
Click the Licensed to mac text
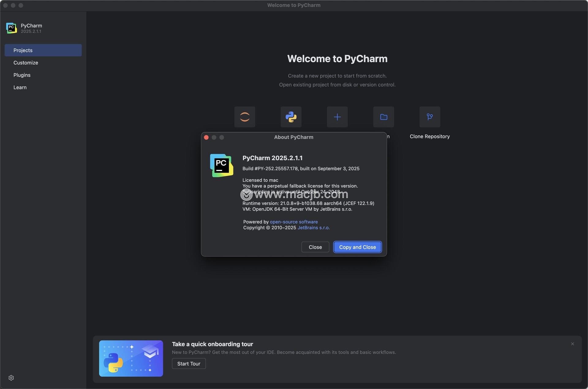(260, 180)
